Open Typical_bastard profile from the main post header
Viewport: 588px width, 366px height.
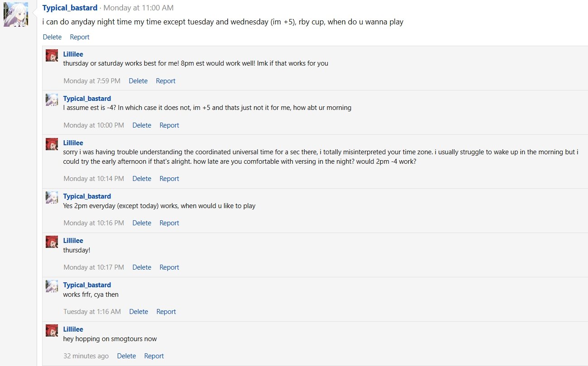click(x=70, y=8)
